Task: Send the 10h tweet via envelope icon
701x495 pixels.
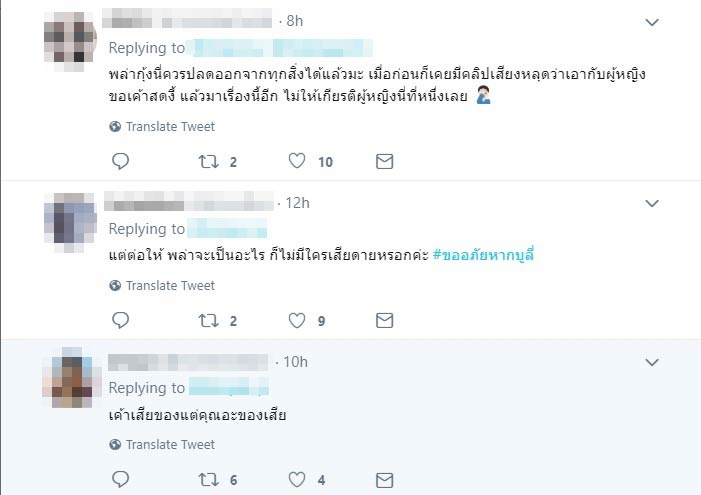Action: 384,480
